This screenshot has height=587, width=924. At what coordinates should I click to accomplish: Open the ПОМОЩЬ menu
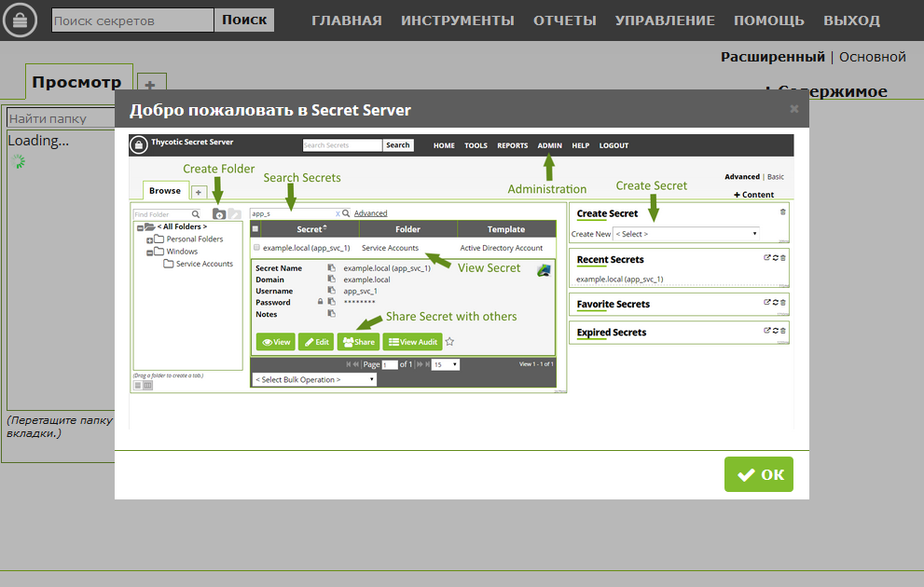pos(768,20)
